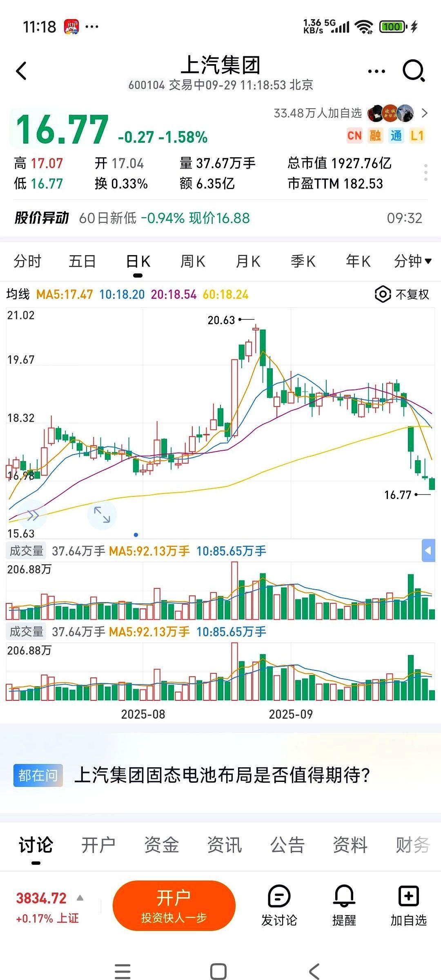Tap the 16.77 current price

pyautogui.click(x=62, y=130)
